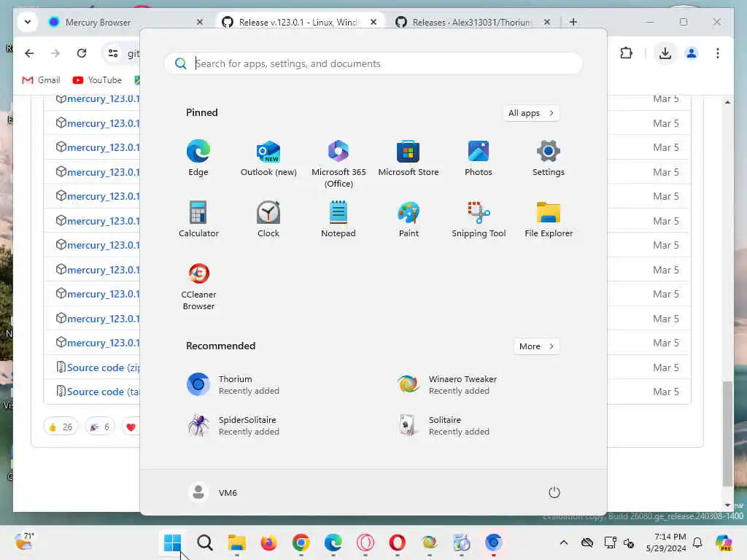The width and height of the screenshot is (747, 560).
Task: Launch Notepad from pinned apps
Action: coord(338,219)
